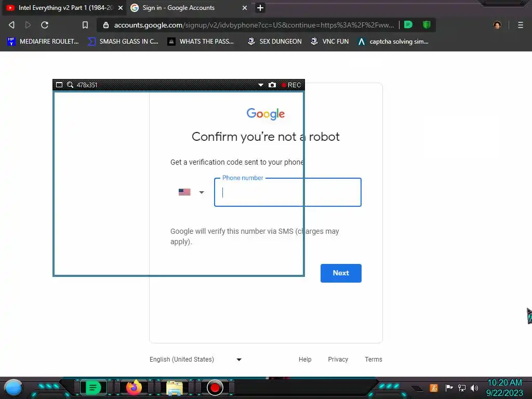The image size is (532, 399).
Task: Launch Firefox from the taskbar
Action: [x=134, y=388]
